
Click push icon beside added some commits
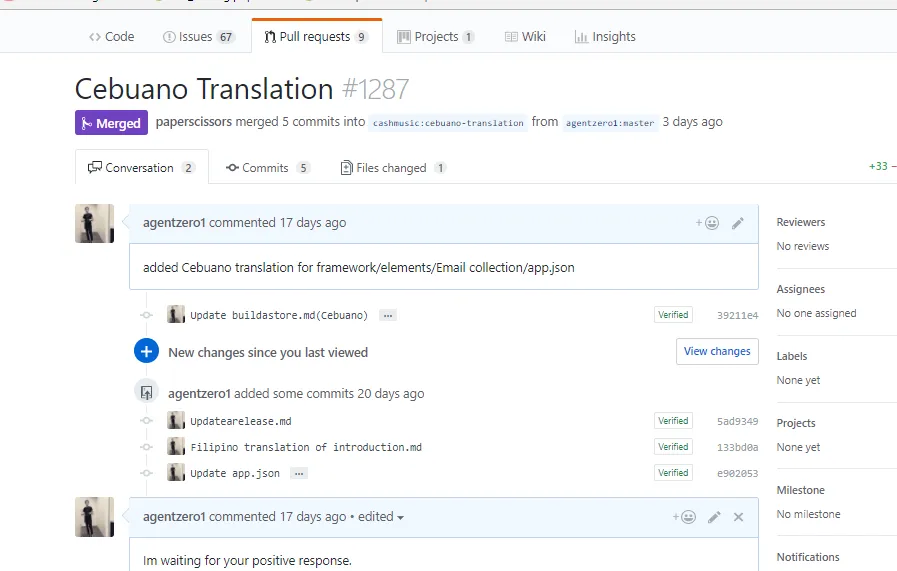coord(146,392)
